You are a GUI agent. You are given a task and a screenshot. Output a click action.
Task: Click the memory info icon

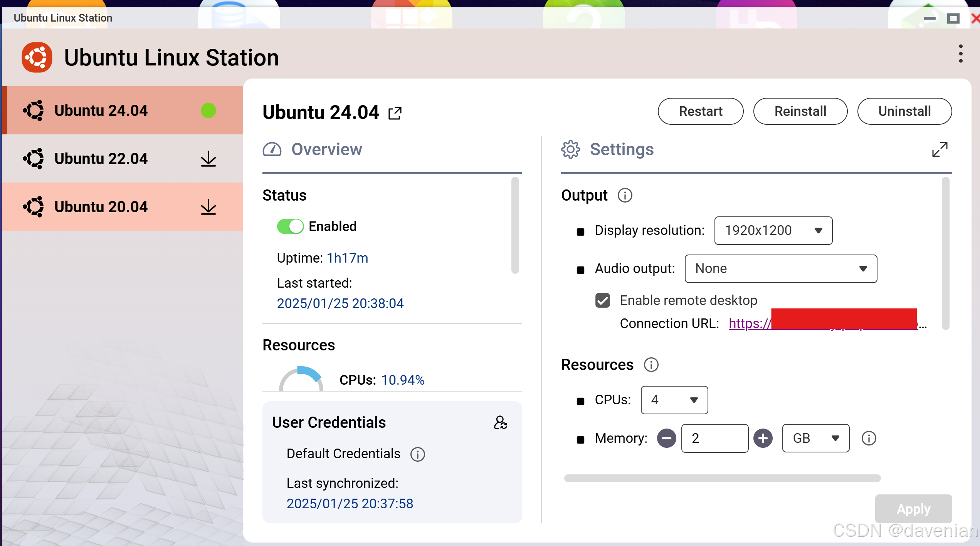point(869,439)
